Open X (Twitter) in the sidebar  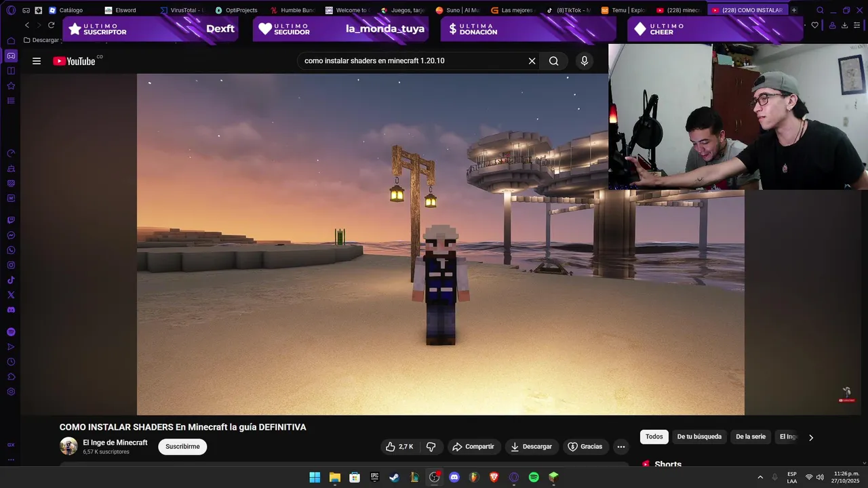[11, 295]
